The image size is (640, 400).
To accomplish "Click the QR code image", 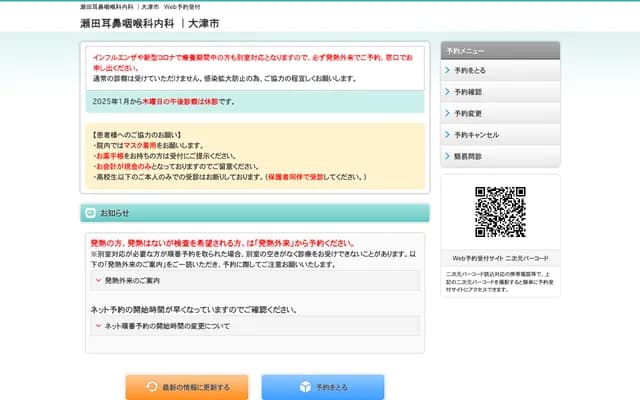I will click(x=500, y=213).
